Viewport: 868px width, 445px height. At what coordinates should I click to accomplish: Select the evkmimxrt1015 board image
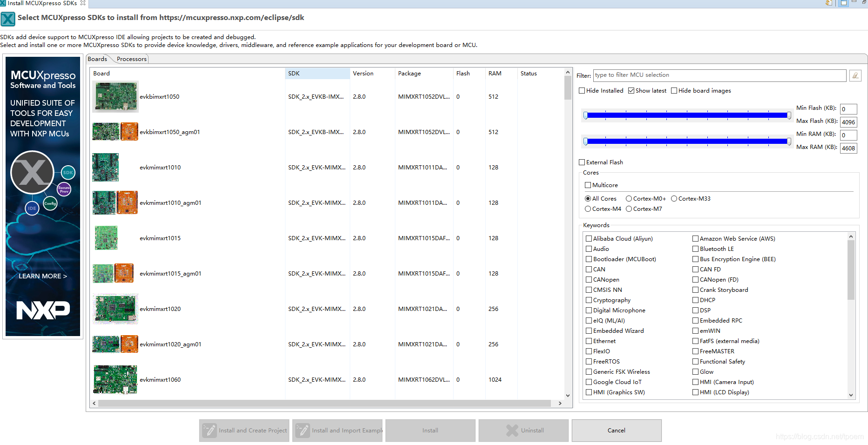pyautogui.click(x=106, y=238)
